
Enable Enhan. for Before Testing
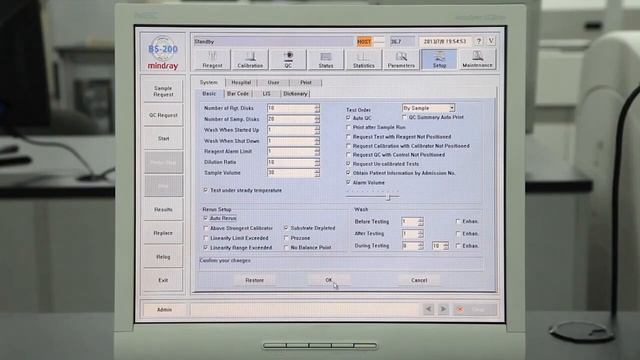click(458, 221)
